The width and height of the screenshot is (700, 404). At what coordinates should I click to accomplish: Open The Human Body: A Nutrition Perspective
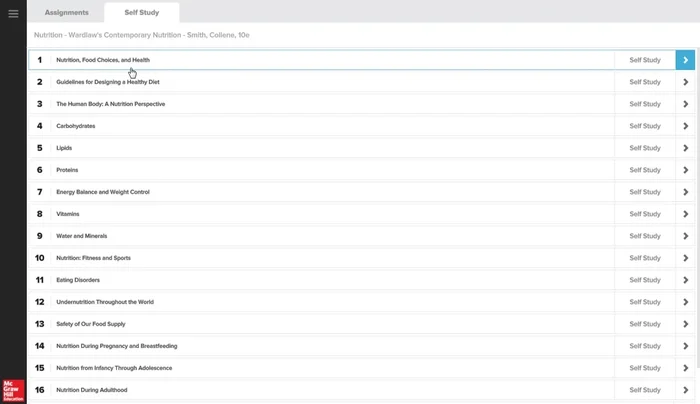pyautogui.click(x=110, y=104)
